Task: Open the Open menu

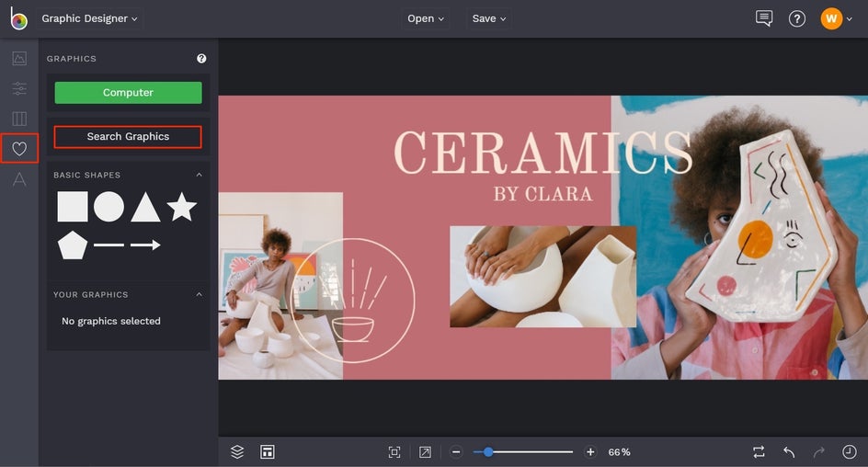Action: click(x=425, y=18)
